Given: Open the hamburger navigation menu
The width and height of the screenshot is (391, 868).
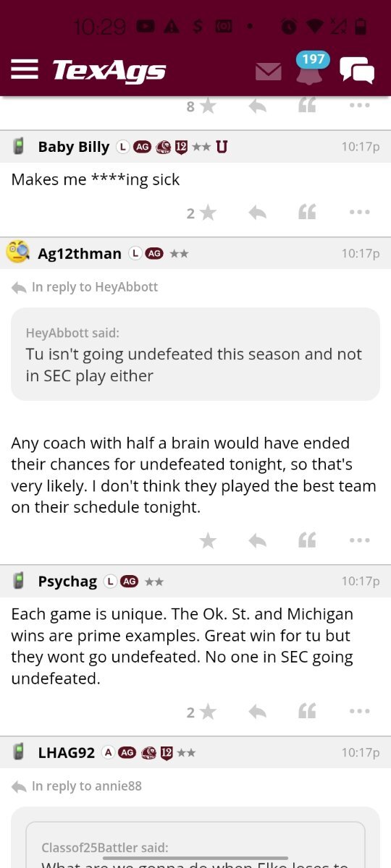Looking at the screenshot, I should pyautogui.click(x=25, y=69).
